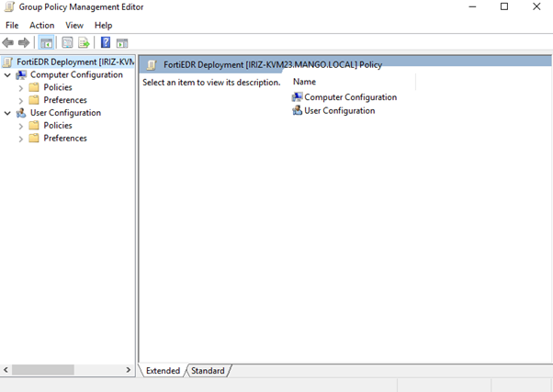The image size is (553, 392).
Task: Click User Configuration icon in right pane list
Action: click(298, 111)
